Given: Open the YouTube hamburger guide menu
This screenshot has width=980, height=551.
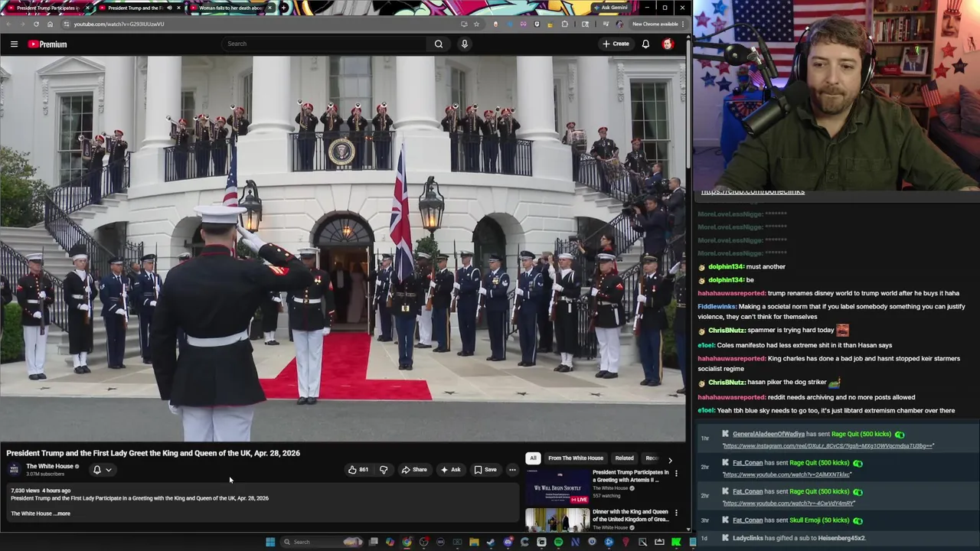Looking at the screenshot, I should pyautogui.click(x=14, y=44).
